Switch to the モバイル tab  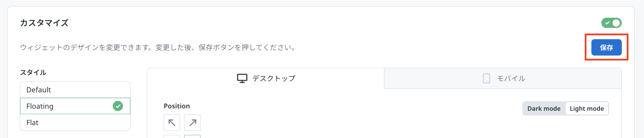pyautogui.click(x=503, y=78)
